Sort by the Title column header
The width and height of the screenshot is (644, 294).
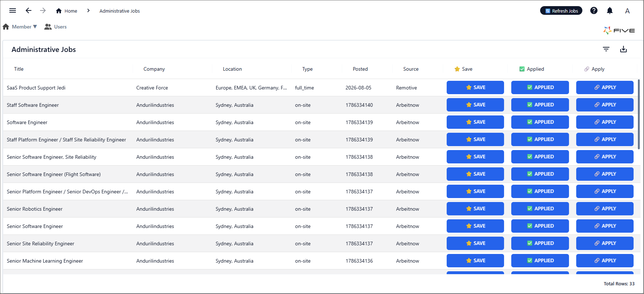(19, 69)
